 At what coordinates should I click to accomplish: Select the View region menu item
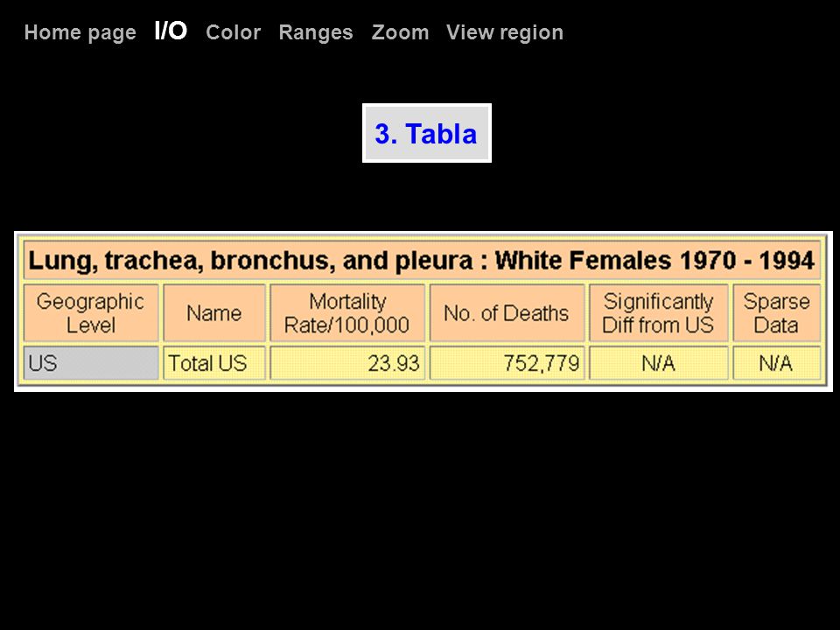pyautogui.click(x=505, y=32)
